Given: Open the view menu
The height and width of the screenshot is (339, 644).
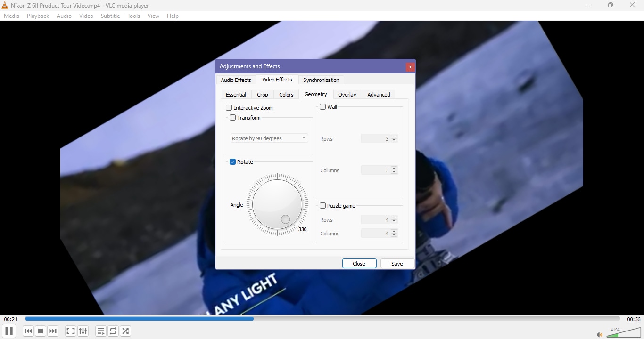Looking at the screenshot, I should (154, 16).
